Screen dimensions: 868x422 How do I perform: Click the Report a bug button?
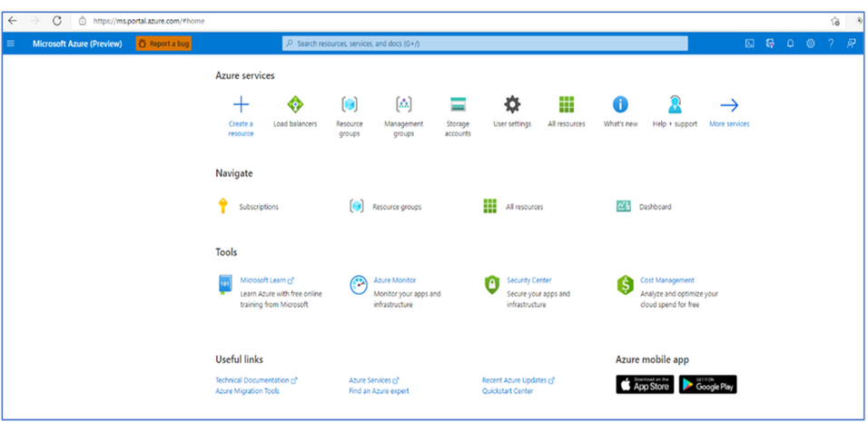pyautogui.click(x=163, y=44)
